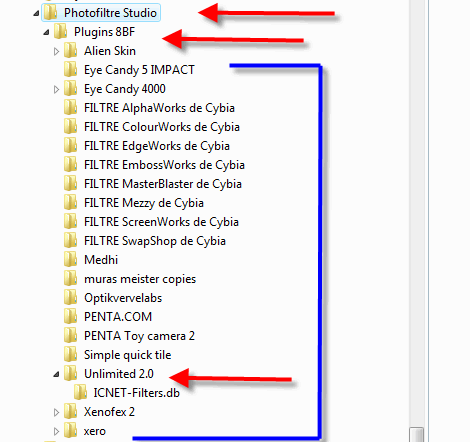Expand the Alien Skin folder
The height and width of the screenshot is (442, 470).
click(x=56, y=51)
